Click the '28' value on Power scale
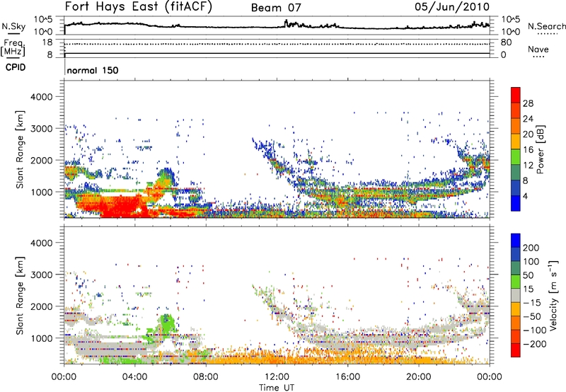 tap(528, 103)
